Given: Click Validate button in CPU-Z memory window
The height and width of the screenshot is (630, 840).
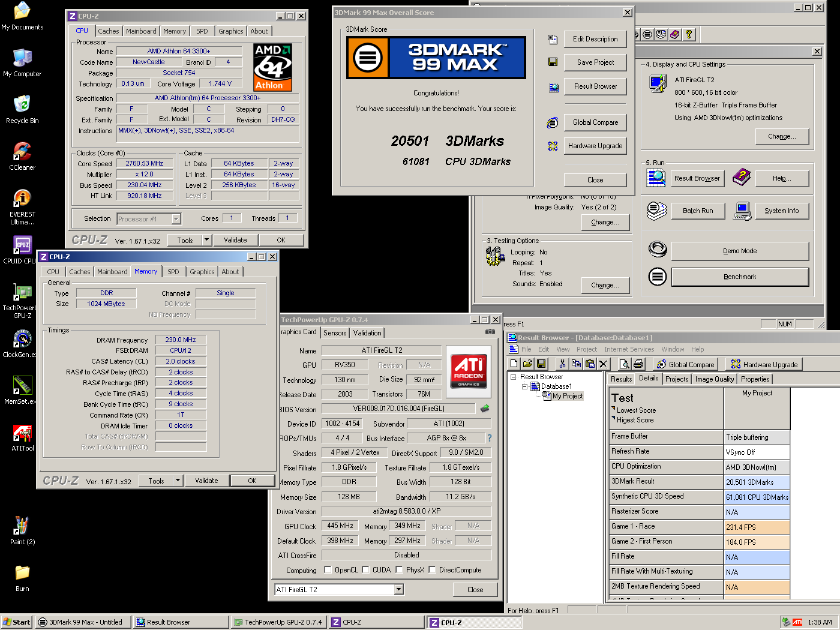Looking at the screenshot, I should click(x=206, y=481).
